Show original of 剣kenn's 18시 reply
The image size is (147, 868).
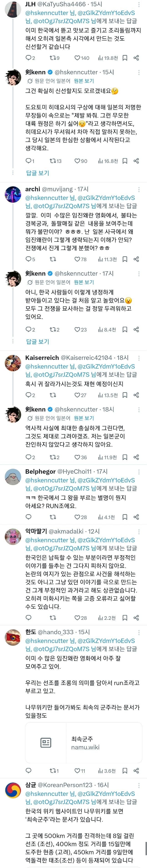tap(84, 418)
